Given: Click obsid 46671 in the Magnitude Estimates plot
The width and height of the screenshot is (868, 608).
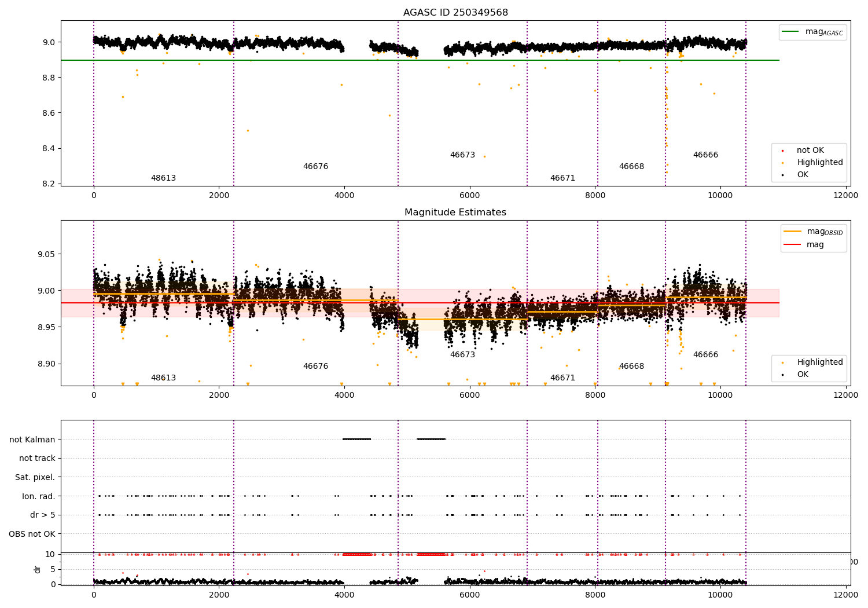Looking at the screenshot, I should point(562,378).
